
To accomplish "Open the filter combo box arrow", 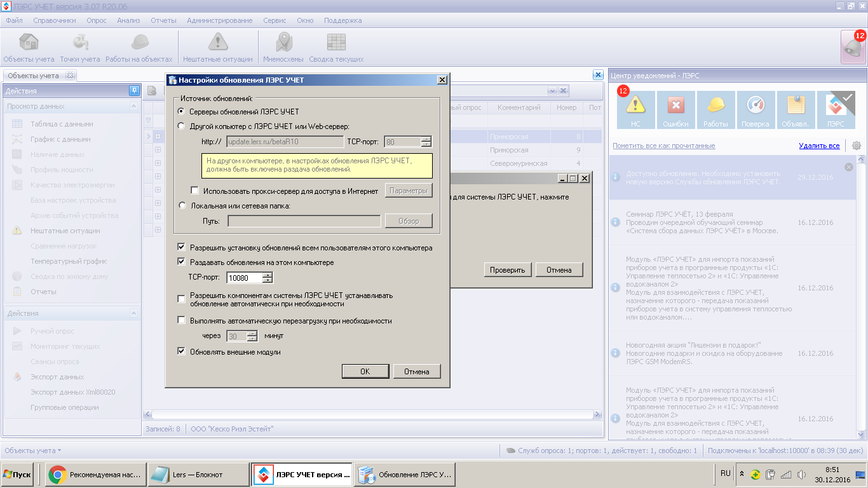I will [552, 91].
